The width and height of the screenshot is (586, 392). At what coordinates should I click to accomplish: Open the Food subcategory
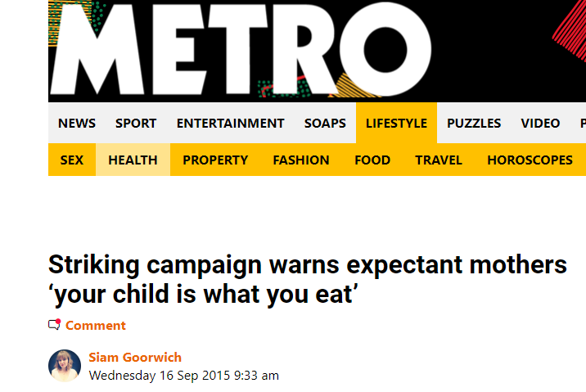[x=372, y=160]
